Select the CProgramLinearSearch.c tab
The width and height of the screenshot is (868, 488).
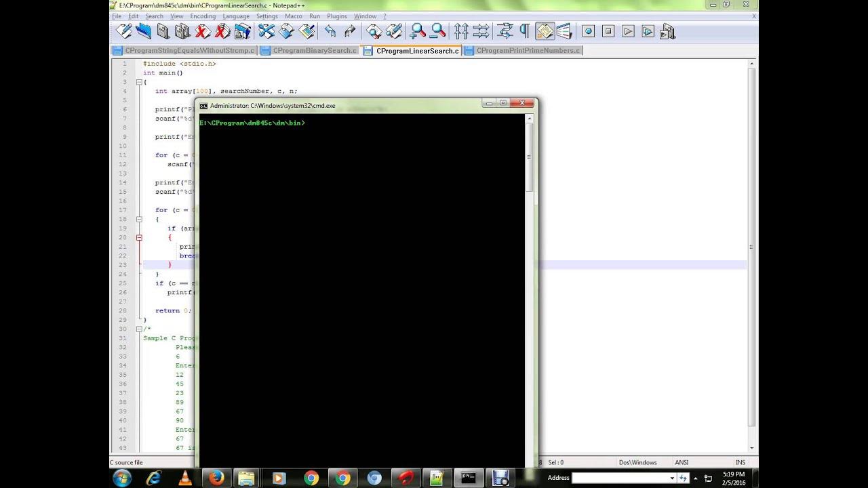(x=412, y=51)
